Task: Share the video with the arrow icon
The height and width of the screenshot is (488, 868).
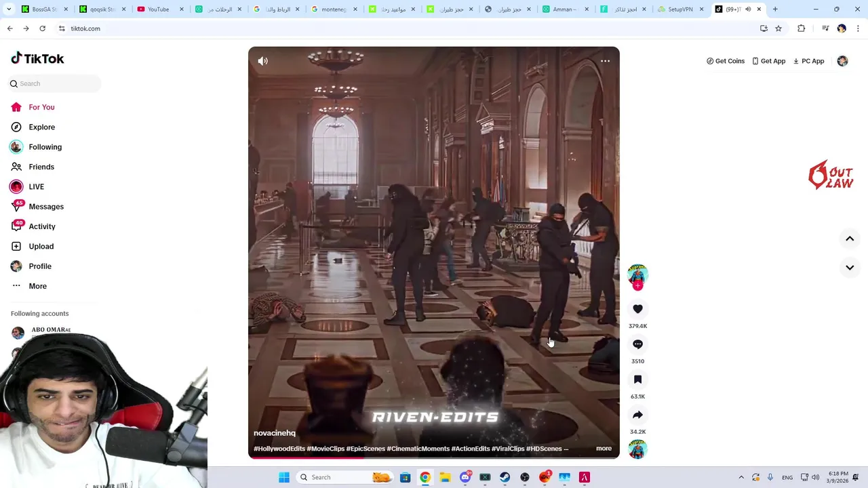Action: pyautogui.click(x=637, y=415)
